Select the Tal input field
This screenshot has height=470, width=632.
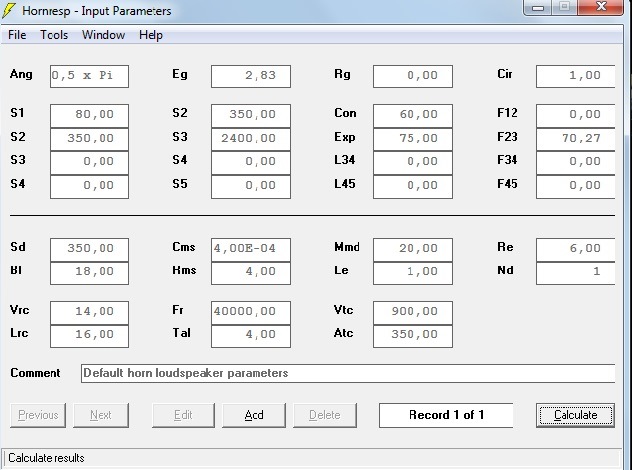(x=251, y=336)
